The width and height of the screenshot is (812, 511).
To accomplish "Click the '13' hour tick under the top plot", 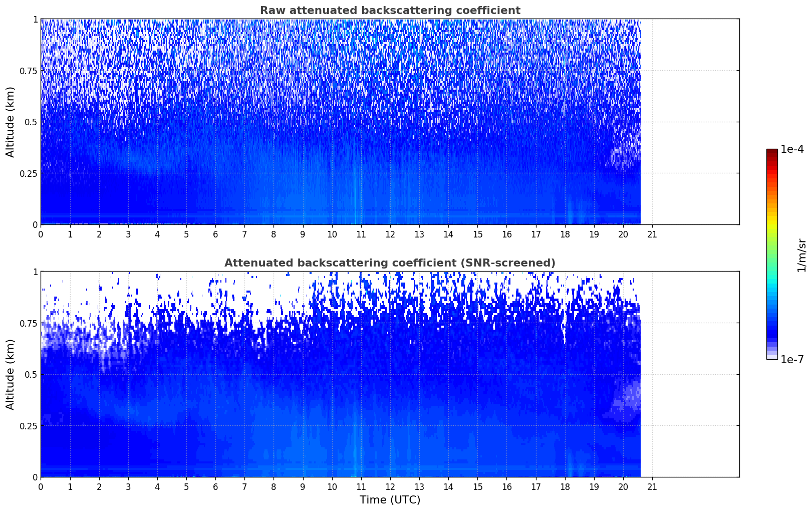I will 419,234.
